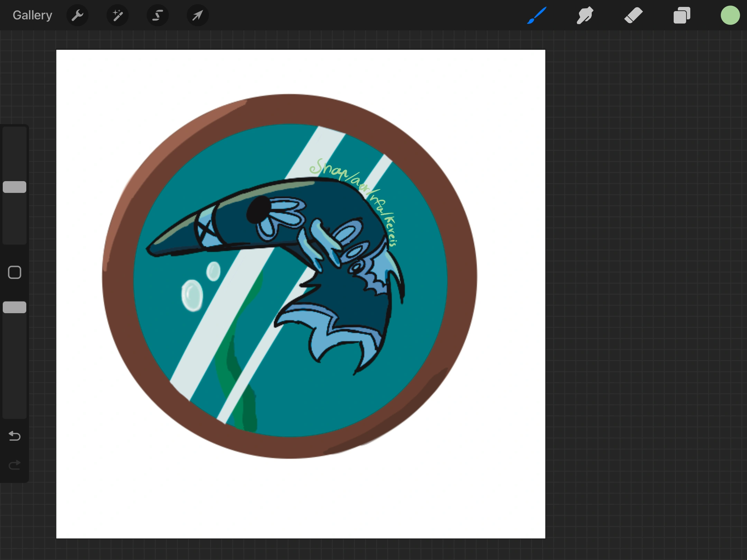The image size is (747, 560).
Task: Click the upper track of the size slider
Action: click(15, 152)
